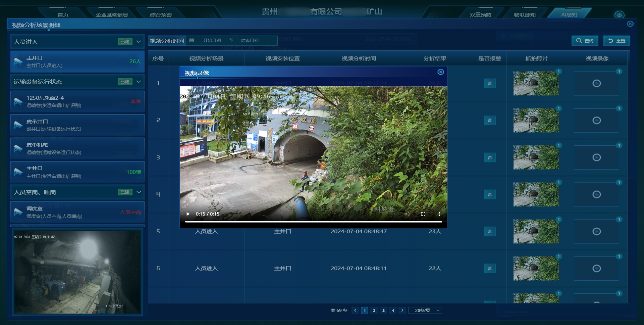Open the 首页 home tab
Image resolution: width=644 pixels, height=325 pixels.
tap(63, 15)
